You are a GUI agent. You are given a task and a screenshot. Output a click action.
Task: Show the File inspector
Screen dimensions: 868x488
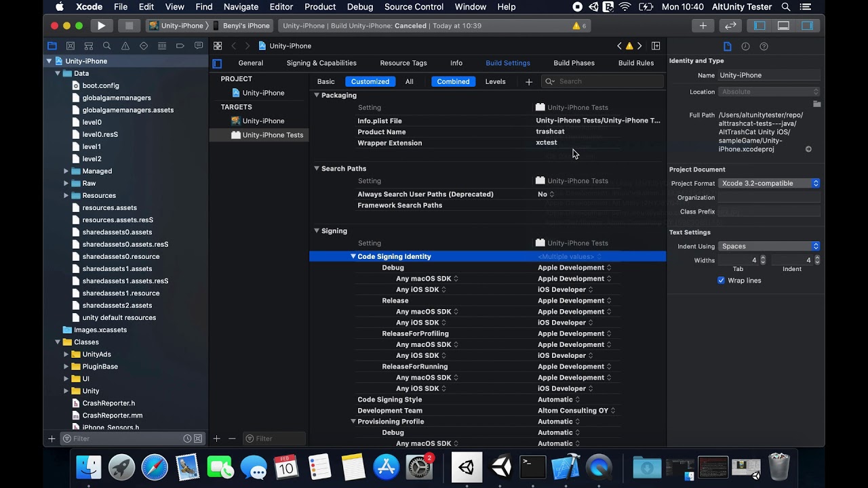(x=728, y=46)
